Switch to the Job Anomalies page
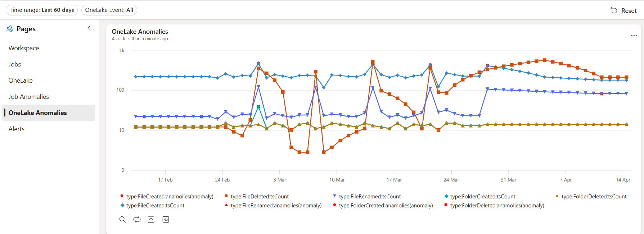644x234 pixels. pos(29,97)
